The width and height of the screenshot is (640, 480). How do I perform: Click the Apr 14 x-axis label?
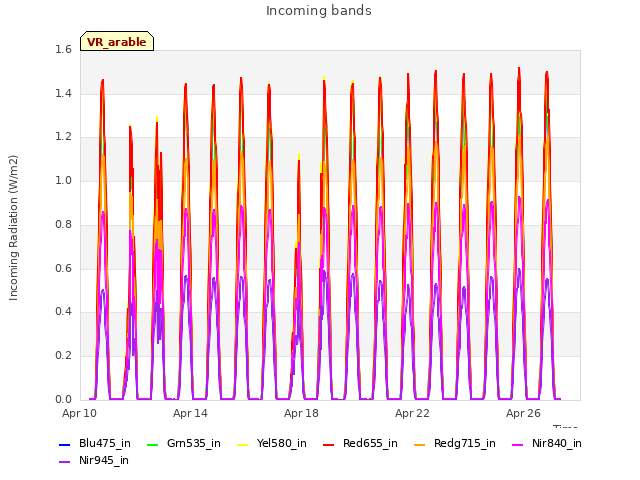190,413
